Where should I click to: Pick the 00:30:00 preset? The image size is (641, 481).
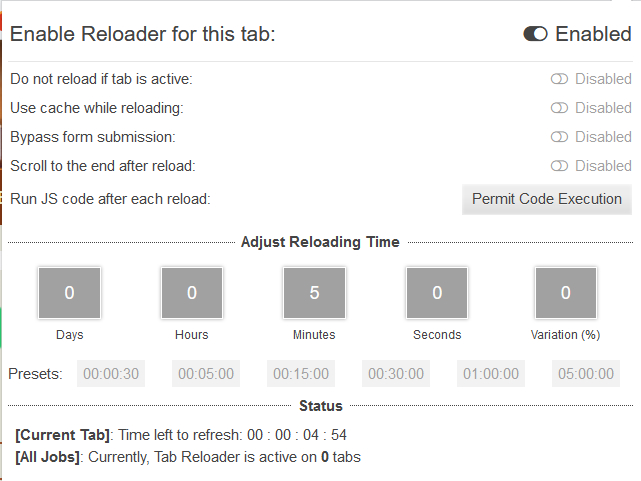click(396, 374)
